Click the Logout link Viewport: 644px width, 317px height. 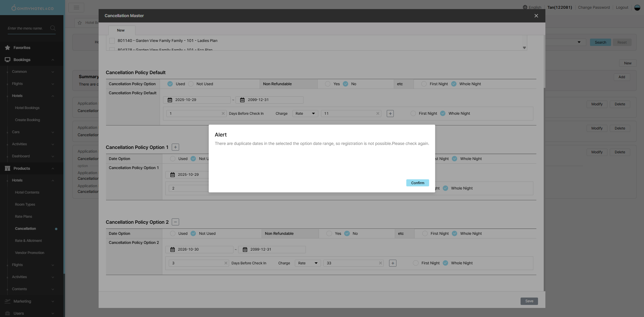pyautogui.click(x=622, y=7)
